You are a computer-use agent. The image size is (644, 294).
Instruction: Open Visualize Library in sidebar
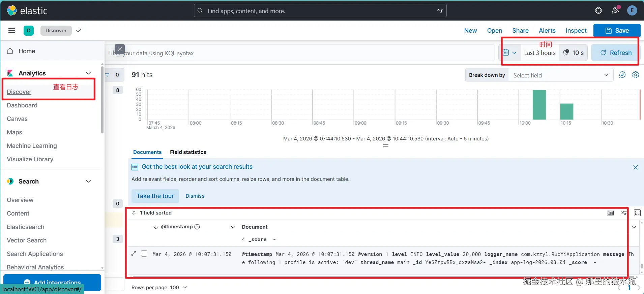click(30, 159)
